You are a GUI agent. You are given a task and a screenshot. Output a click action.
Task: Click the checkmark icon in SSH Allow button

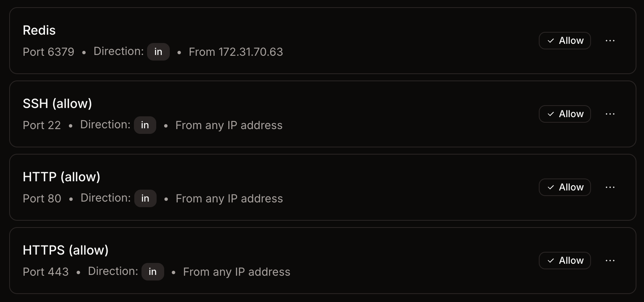point(551,114)
